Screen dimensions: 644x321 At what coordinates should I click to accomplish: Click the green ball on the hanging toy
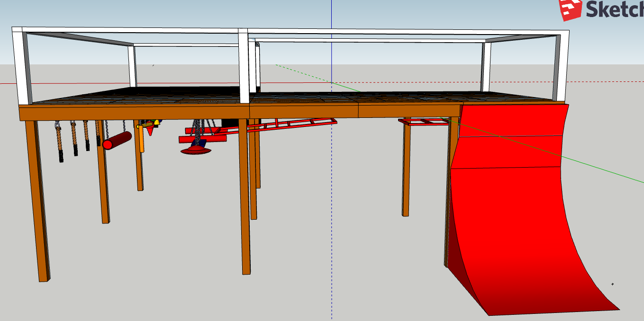pos(153,121)
